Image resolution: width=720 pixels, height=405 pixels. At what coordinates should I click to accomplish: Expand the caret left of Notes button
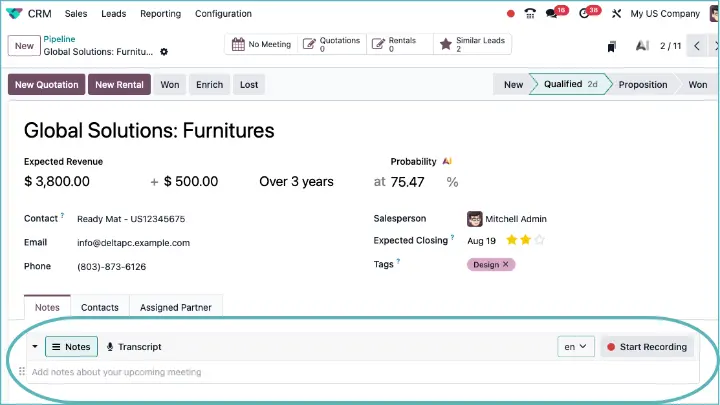[35, 347]
